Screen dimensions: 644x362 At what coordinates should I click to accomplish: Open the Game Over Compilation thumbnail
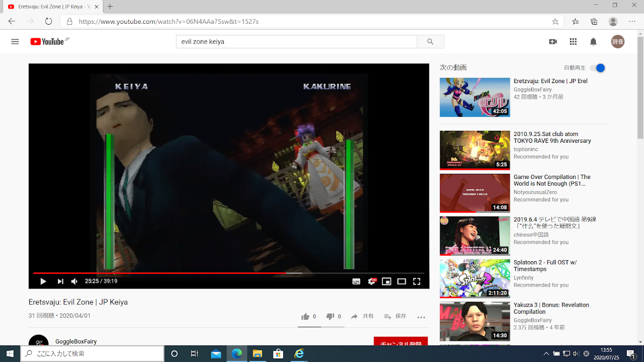475,193
